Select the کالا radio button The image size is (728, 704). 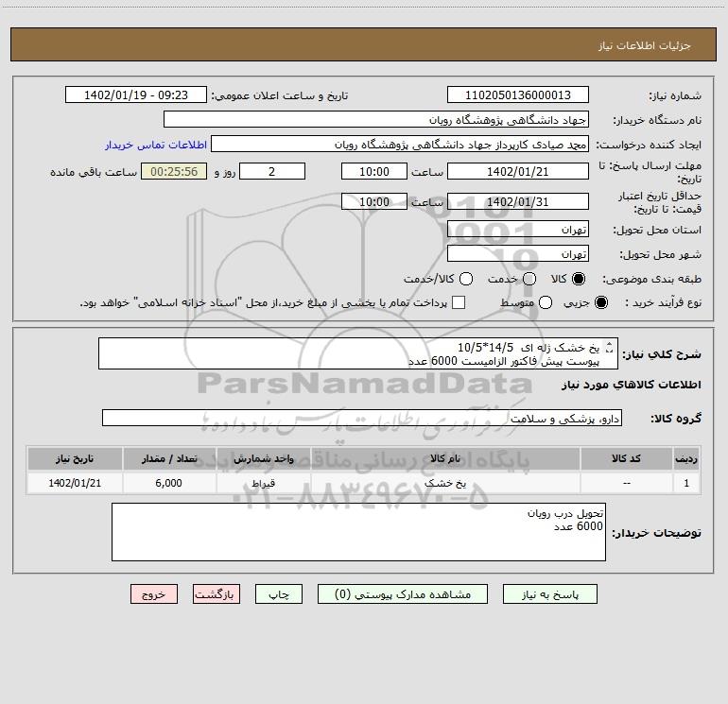click(579, 279)
